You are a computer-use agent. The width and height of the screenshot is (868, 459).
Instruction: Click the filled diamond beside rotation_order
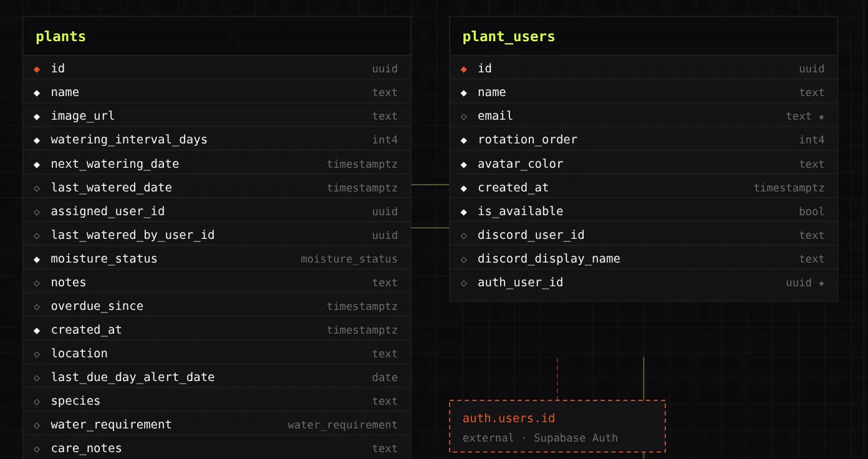coord(463,140)
